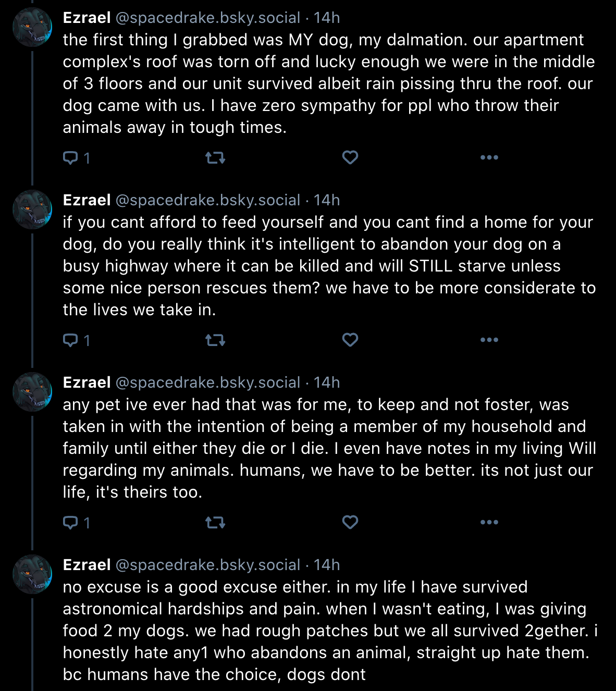Open Ezrael's avatar on the last post
Viewport: 616px width, 691px height.
coord(32,575)
